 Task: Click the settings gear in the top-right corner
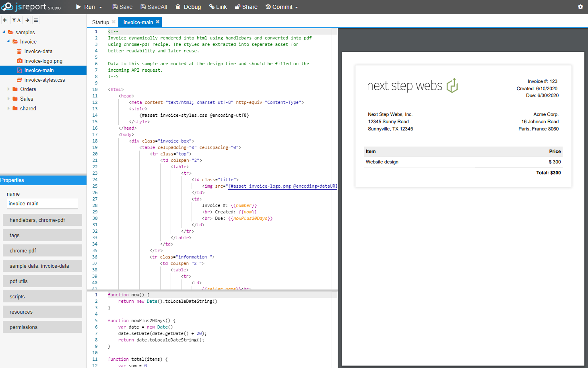coord(580,7)
